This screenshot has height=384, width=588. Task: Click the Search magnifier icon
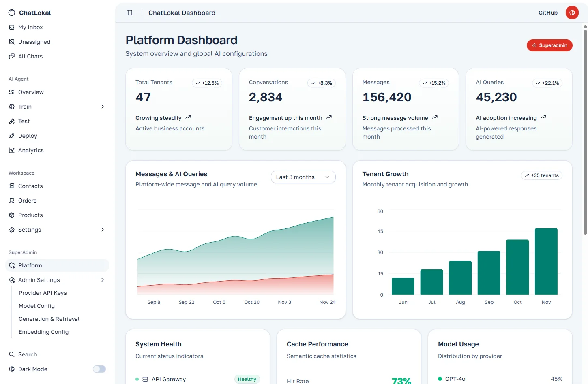(x=12, y=354)
